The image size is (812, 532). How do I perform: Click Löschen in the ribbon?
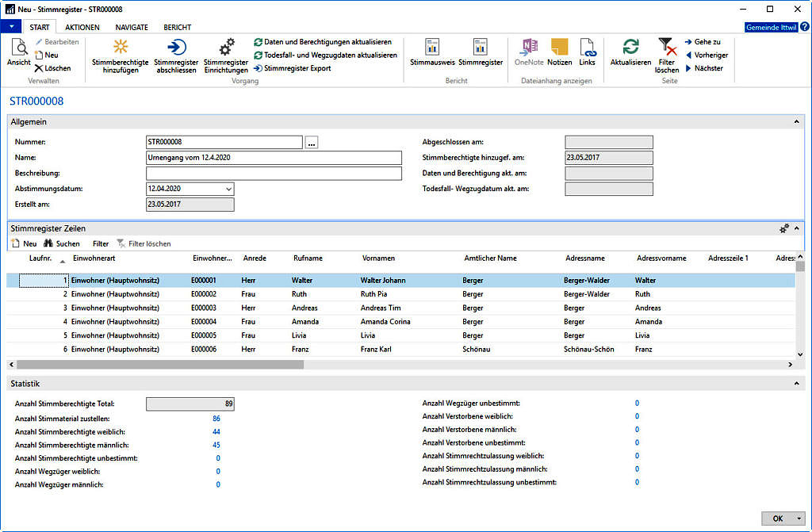click(53, 68)
